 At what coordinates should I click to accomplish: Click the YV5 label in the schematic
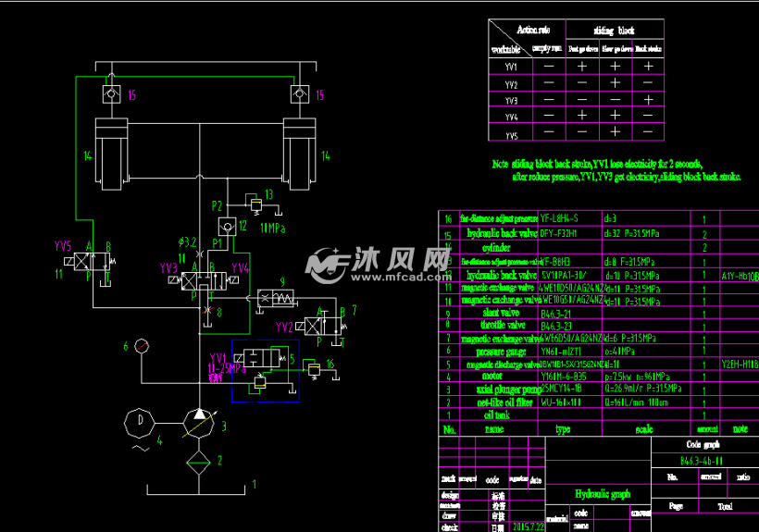(x=63, y=246)
